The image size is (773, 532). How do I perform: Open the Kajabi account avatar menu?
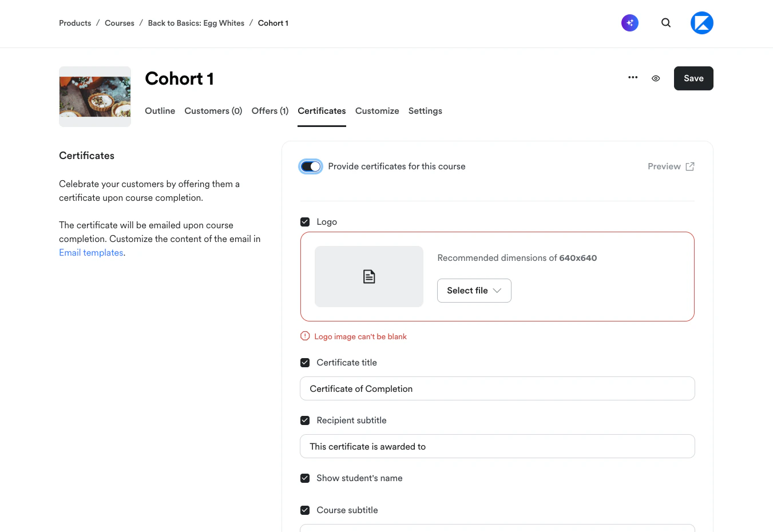pos(702,23)
